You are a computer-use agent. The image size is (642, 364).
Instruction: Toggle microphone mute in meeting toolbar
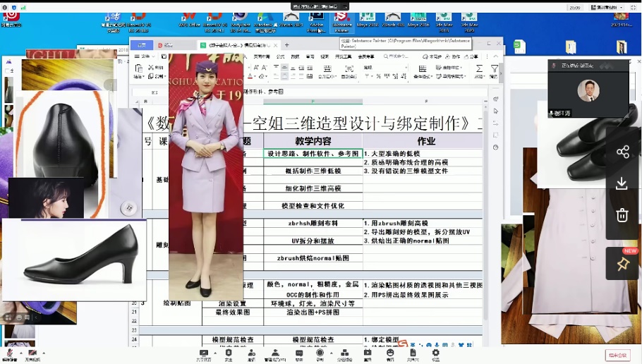coord(10,353)
